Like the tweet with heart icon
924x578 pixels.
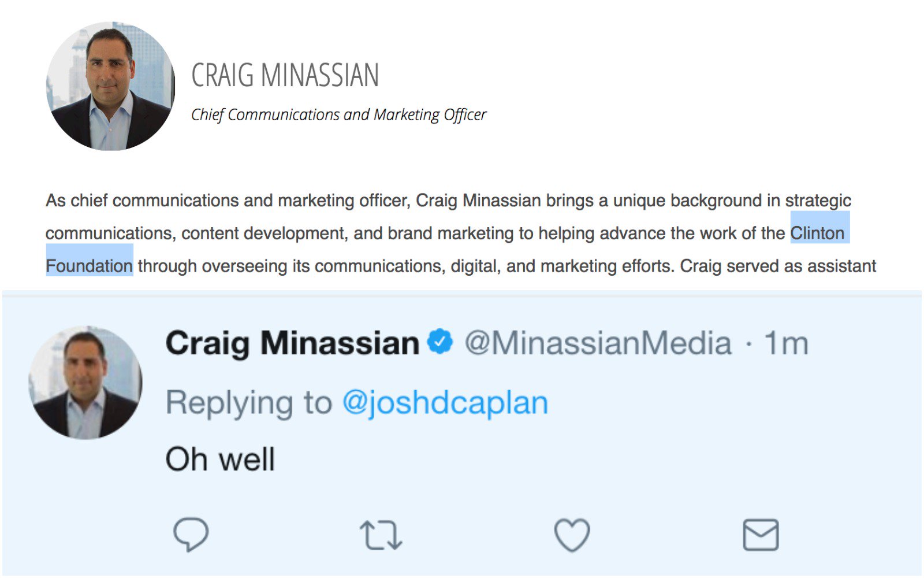click(x=572, y=535)
